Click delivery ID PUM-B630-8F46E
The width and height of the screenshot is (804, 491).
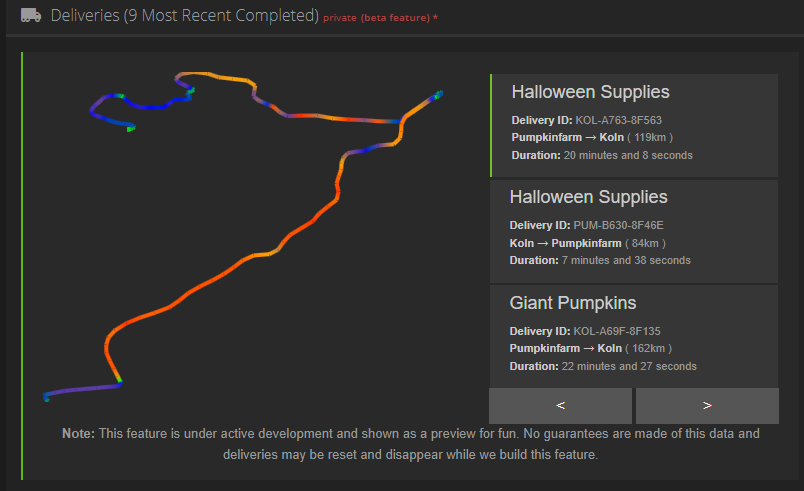619,225
